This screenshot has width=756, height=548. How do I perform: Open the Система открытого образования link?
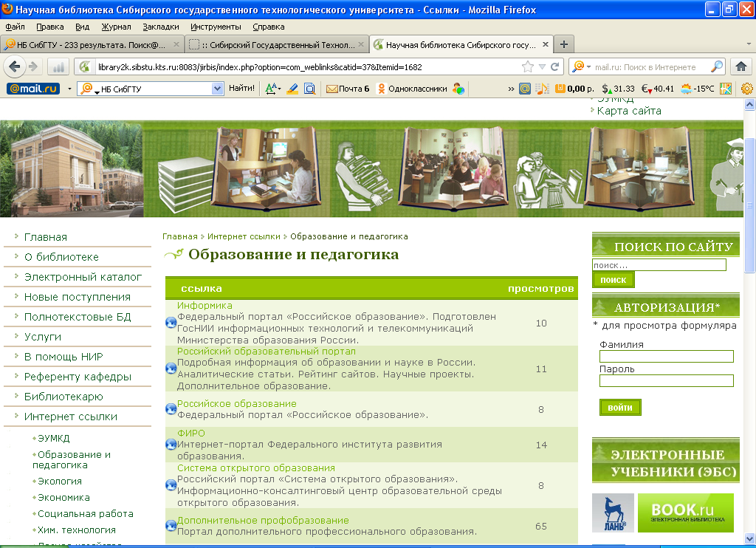point(255,468)
